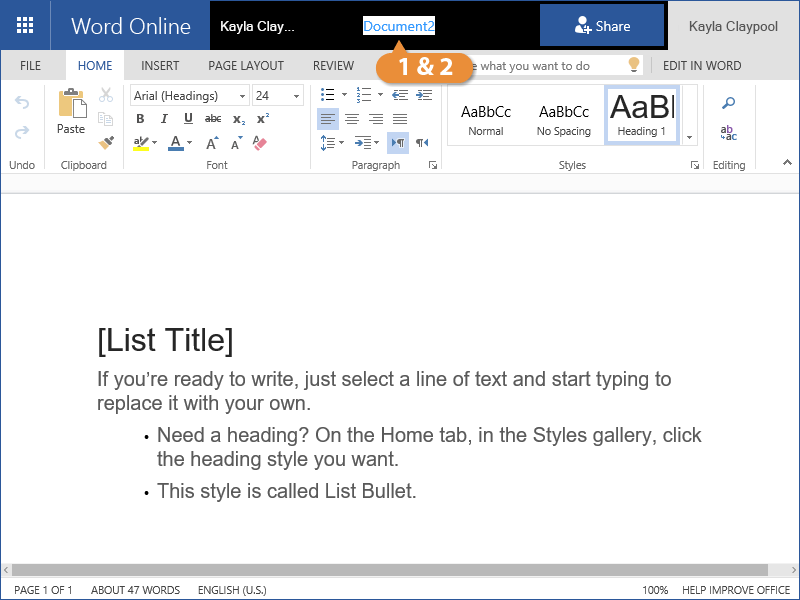This screenshot has width=800, height=600.
Task: Click the Share button
Action: point(602,26)
